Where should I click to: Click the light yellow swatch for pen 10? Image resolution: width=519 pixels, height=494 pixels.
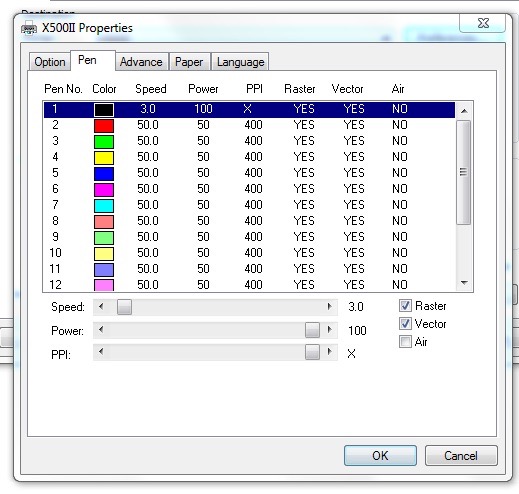[104, 253]
